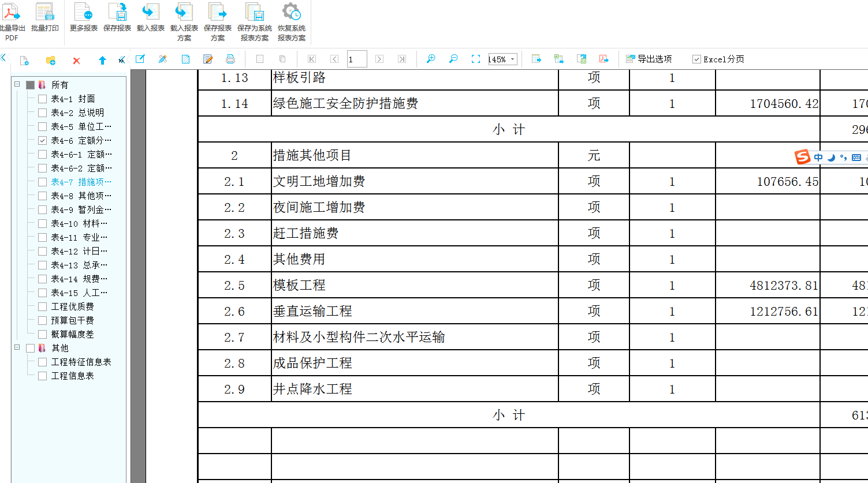Go to next page of preview
The height and width of the screenshot is (483, 868).
tap(379, 59)
